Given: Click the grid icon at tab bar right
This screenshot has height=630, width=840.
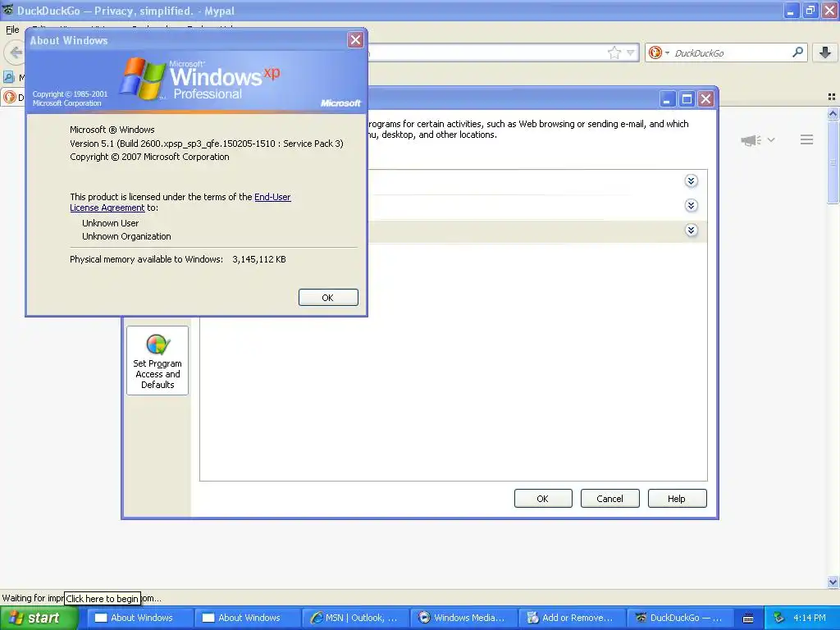Looking at the screenshot, I should [832, 97].
